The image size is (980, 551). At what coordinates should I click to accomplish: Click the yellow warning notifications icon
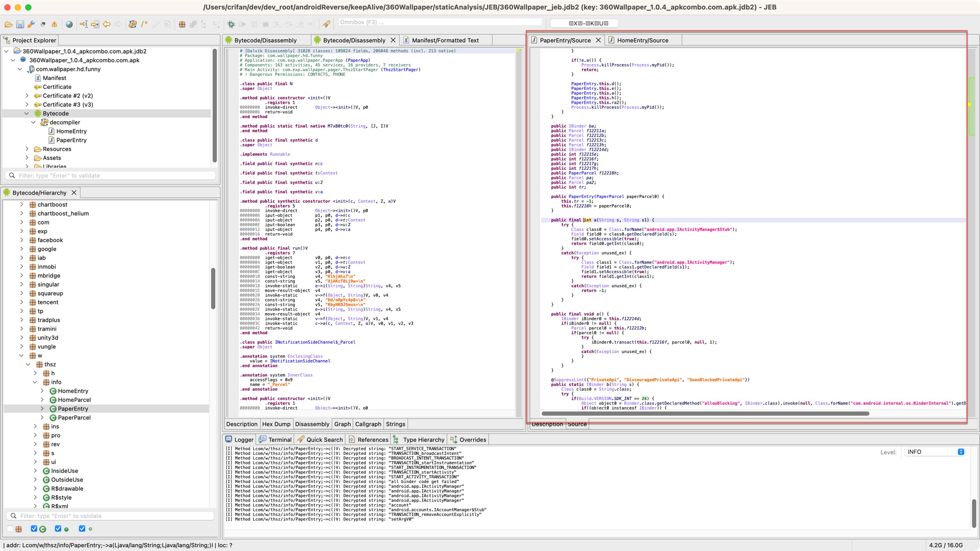click(x=54, y=24)
